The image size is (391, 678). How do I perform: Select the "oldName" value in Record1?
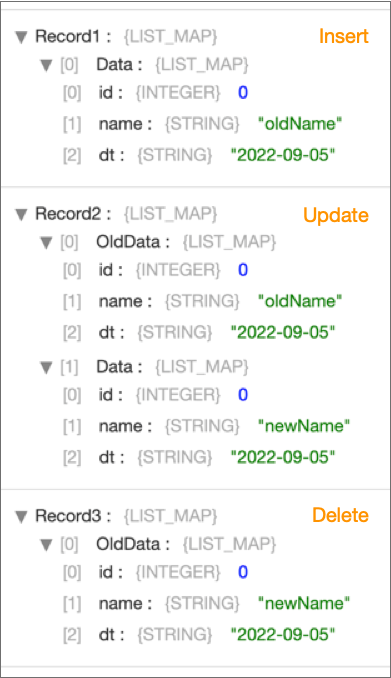[x=300, y=124]
